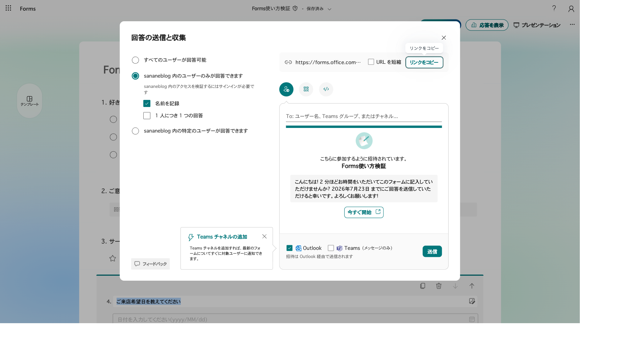This screenshot has width=644, height=359.
Task: Click the form sensitivity shield icon
Action: (x=295, y=8)
